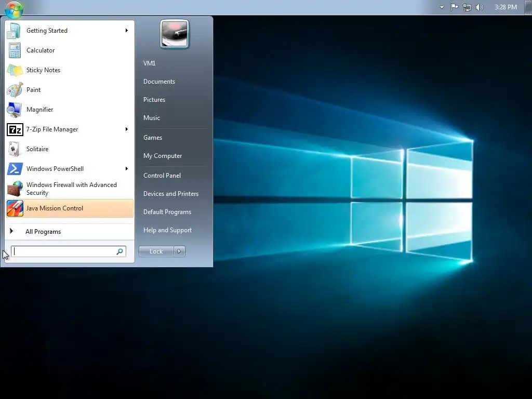The width and height of the screenshot is (532, 399).
Task: Open Games from Start menu
Action: point(153,137)
